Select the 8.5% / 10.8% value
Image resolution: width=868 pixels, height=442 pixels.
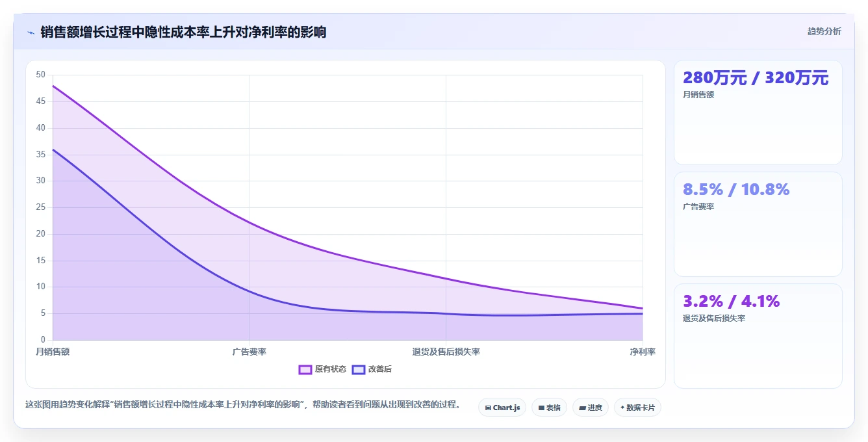coord(736,190)
